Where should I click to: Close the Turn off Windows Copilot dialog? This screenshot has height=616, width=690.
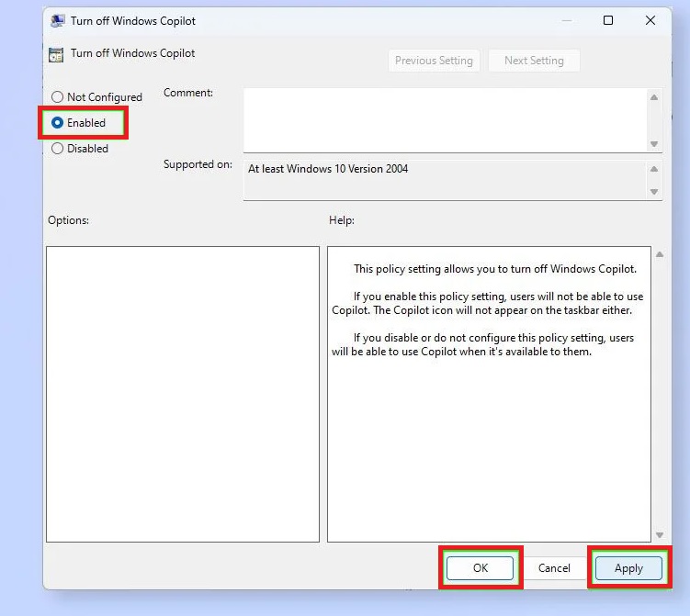(x=650, y=20)
